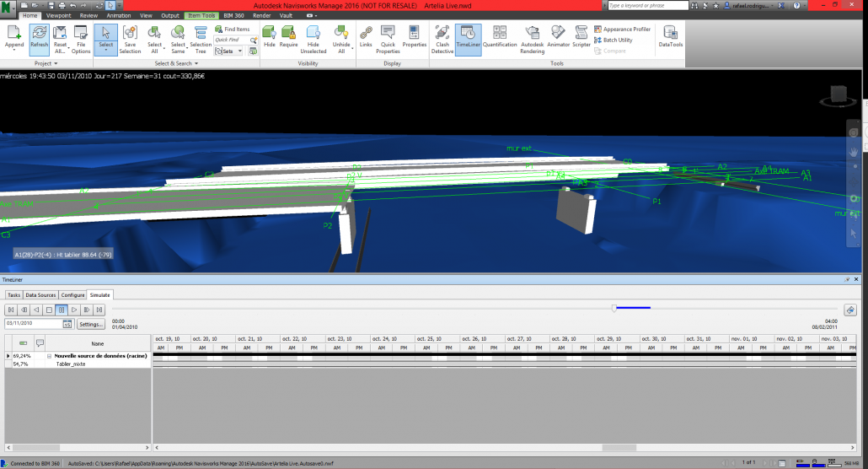Pause the TimeLiner simulation
868x469 pixels.
pos(62,310)
